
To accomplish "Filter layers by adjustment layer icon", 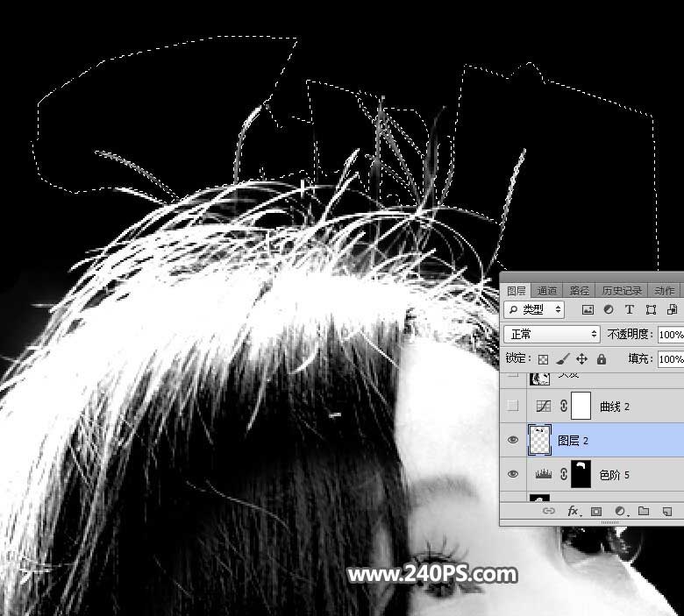I will [608, 309].
